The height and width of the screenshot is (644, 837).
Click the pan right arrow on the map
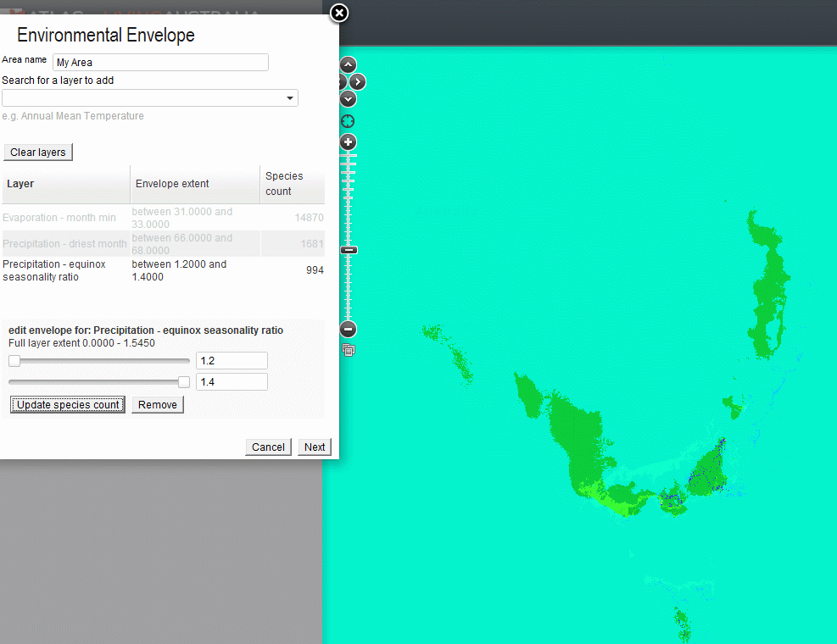357,81
